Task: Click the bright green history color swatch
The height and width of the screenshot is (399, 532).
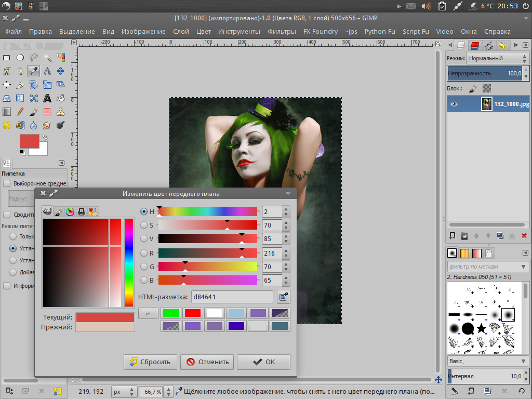Action: click(x=170, y=313)
